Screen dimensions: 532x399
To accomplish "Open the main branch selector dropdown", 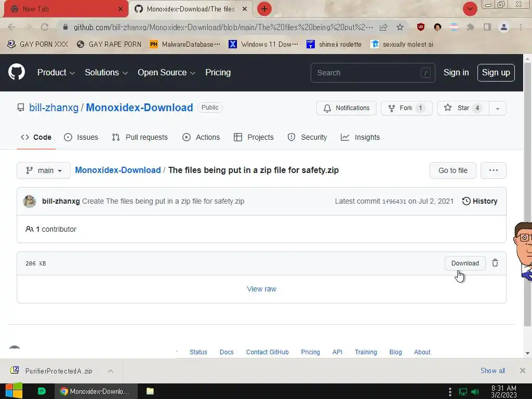I will (x=44, y=170).
